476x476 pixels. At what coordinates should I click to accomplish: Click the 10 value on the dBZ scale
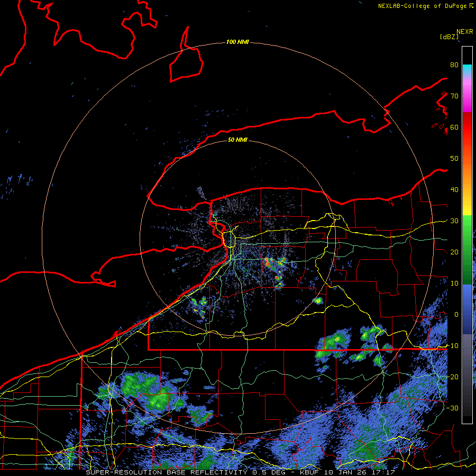454,283
